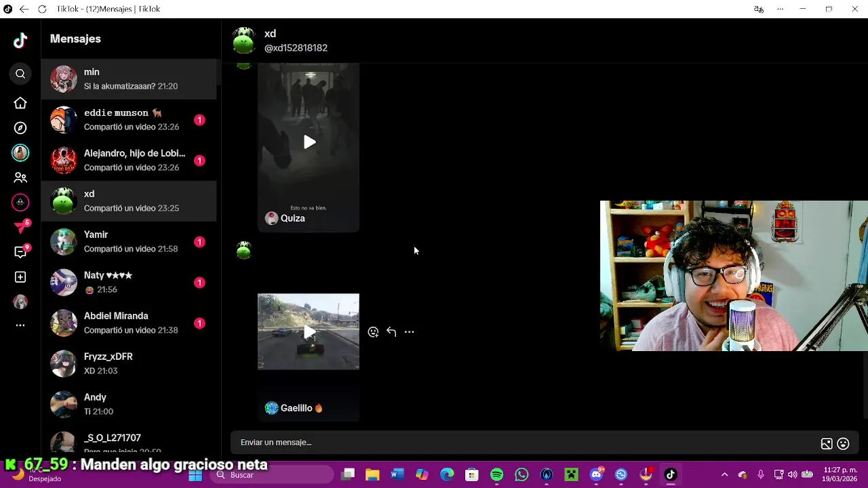Open Microsoft Store from the taskbar
This screenshot has height=488, width=868.
coord(472,475)
